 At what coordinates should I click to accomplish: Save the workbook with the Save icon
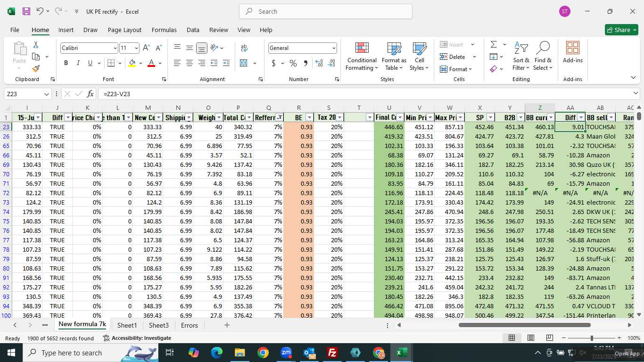pyautogui.click(x=26, y=11)
